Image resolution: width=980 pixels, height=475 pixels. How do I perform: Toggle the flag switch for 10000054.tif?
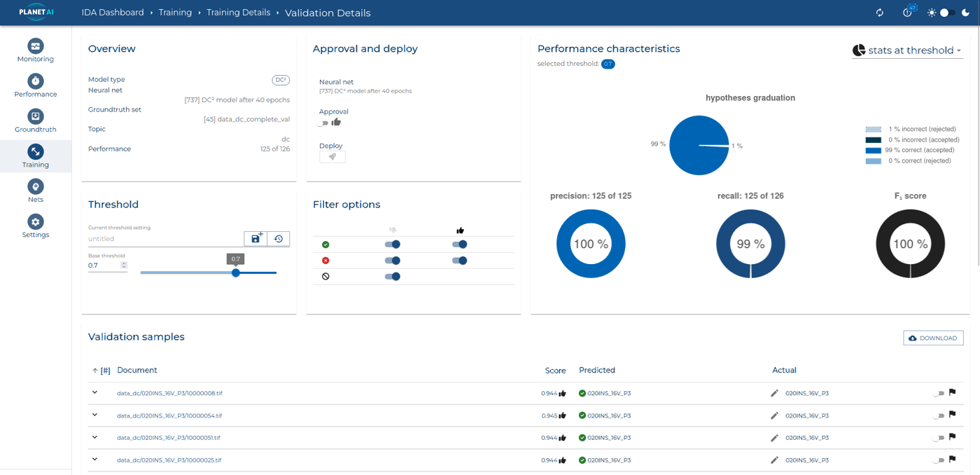click(x=938, y=416)
